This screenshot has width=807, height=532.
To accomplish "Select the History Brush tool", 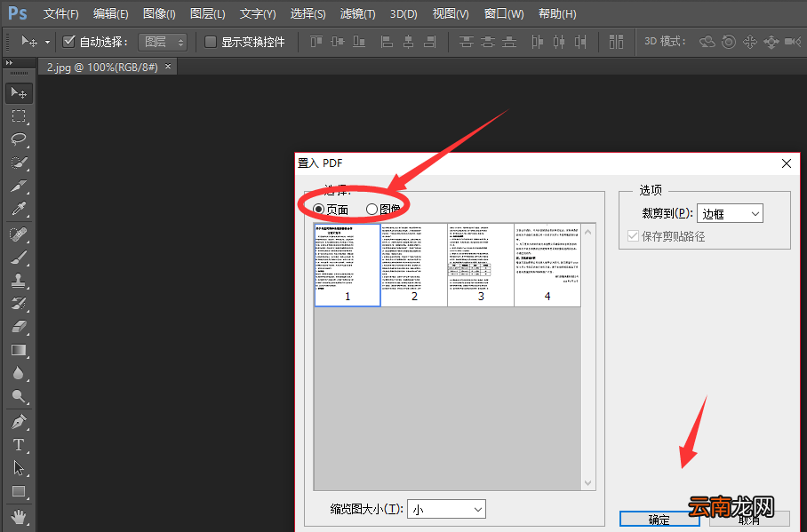I will [x=19, y=304].
